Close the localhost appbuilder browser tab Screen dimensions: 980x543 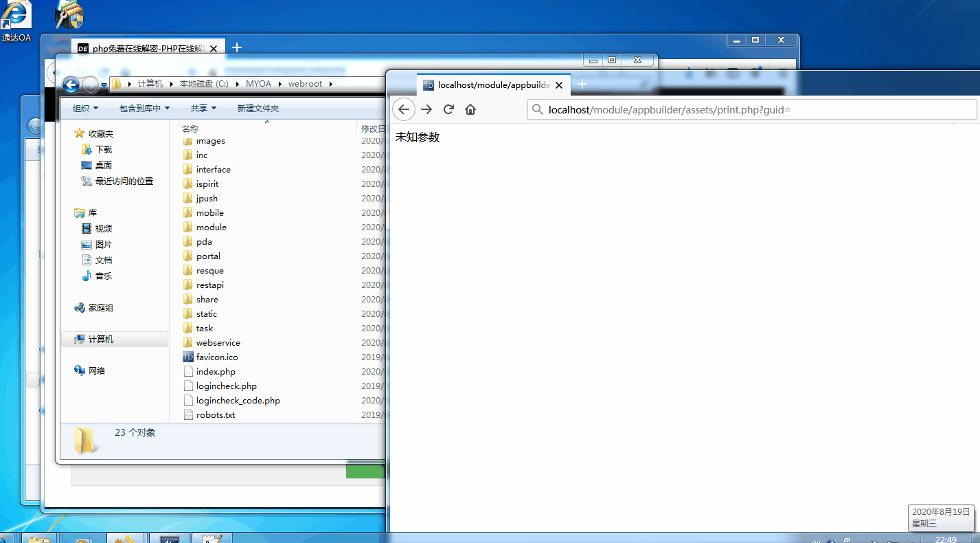point(559,85)
